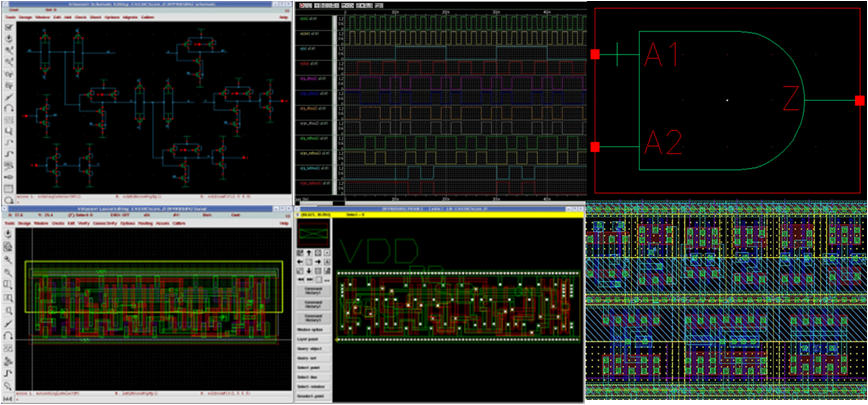Select the Undo icon in layout editor toolbar
868x405 pixels.
8,334
